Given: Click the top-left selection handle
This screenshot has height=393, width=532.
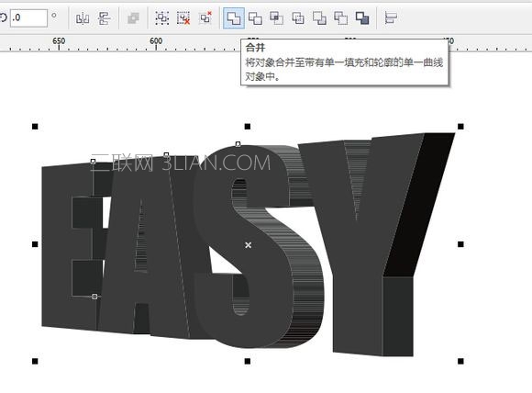Looking at the screenshot, I should [x=35, y=127].
